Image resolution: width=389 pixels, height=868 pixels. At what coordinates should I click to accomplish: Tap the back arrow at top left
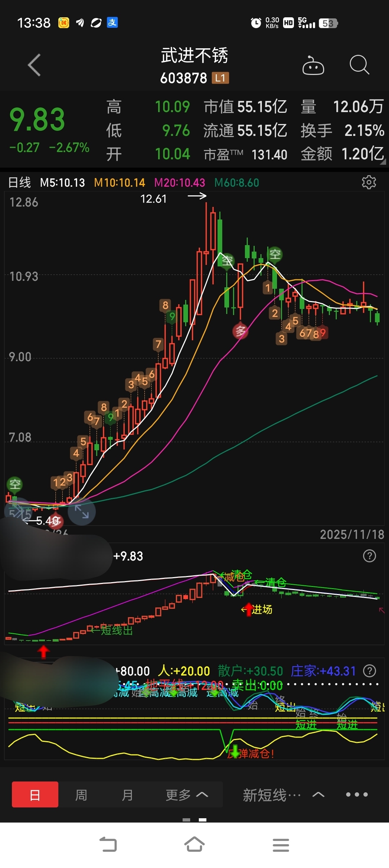tap(35, 65)
